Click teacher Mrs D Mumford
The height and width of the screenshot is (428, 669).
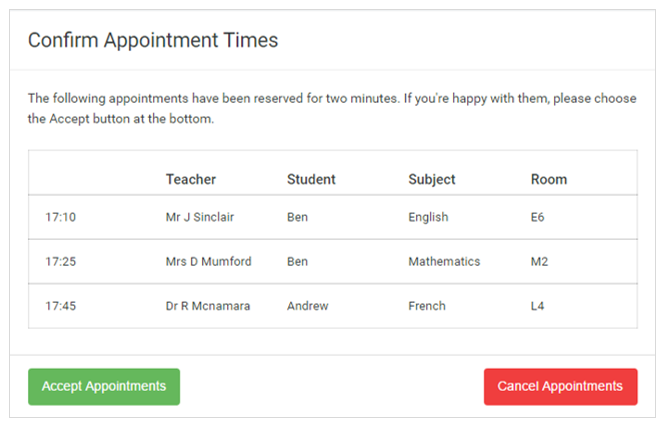(x=208, y=262)
